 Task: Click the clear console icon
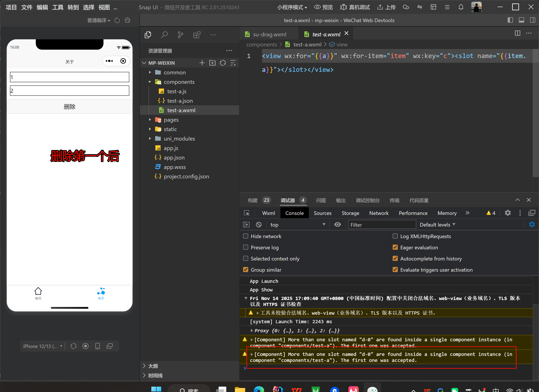coord(259,224)
